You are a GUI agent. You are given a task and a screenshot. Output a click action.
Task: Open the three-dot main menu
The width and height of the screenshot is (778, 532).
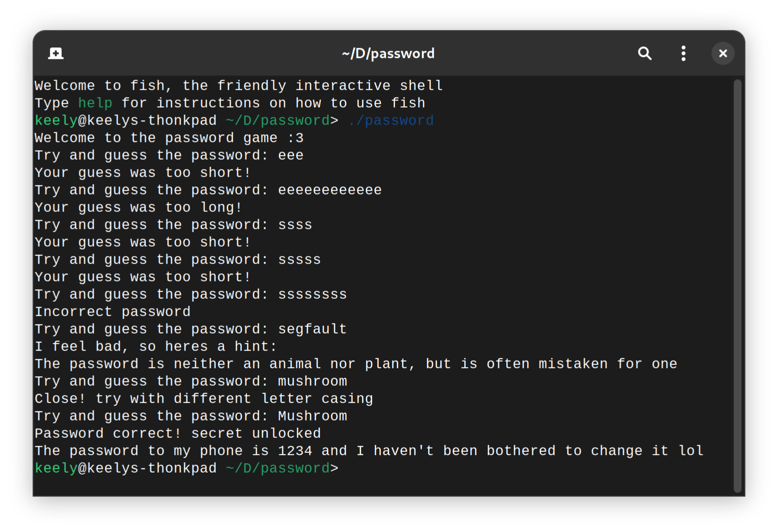tap(683, 53)
